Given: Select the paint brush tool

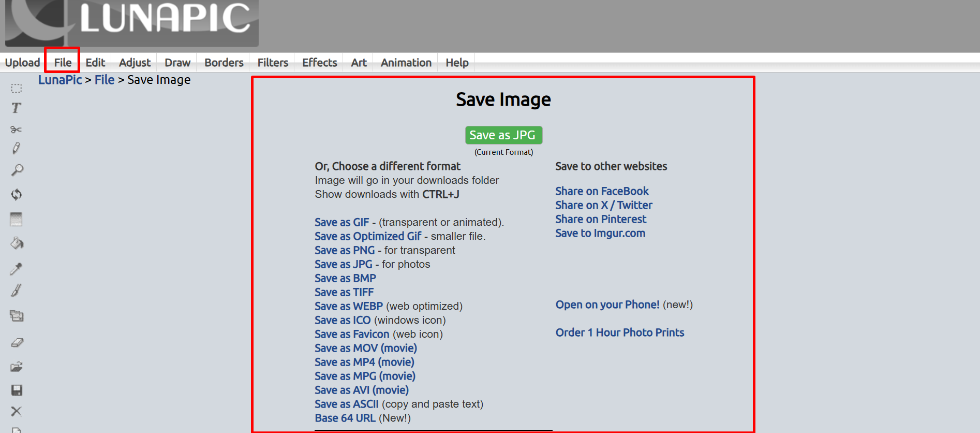Looking at the screenshot, I should click(17, 291).
